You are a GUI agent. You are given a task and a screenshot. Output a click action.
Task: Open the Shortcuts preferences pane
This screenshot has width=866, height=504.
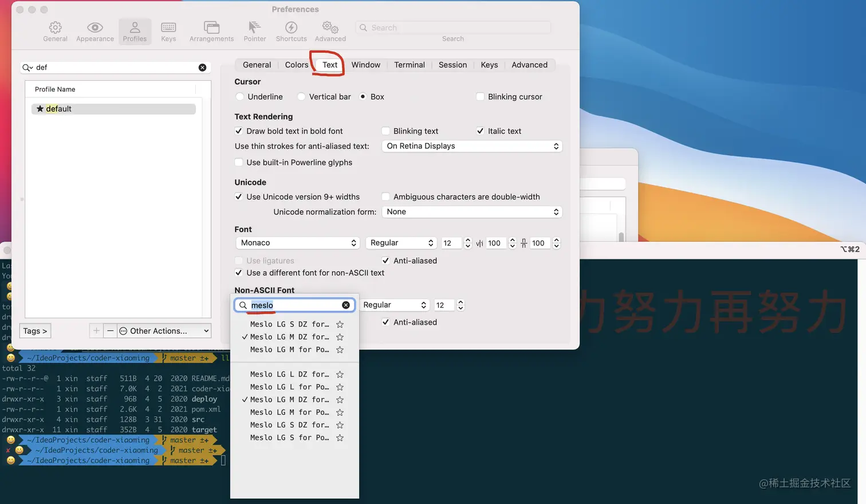291,31
